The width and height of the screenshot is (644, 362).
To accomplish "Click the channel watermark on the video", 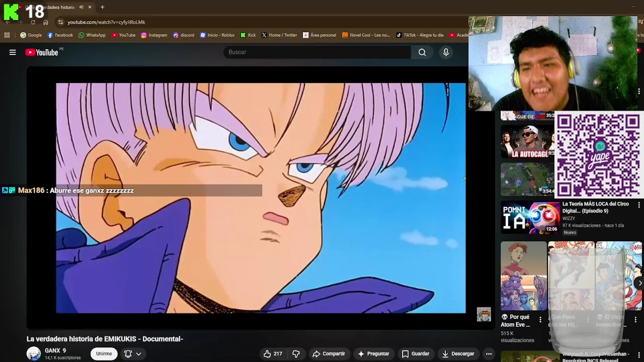I will [x=484, y=314].
